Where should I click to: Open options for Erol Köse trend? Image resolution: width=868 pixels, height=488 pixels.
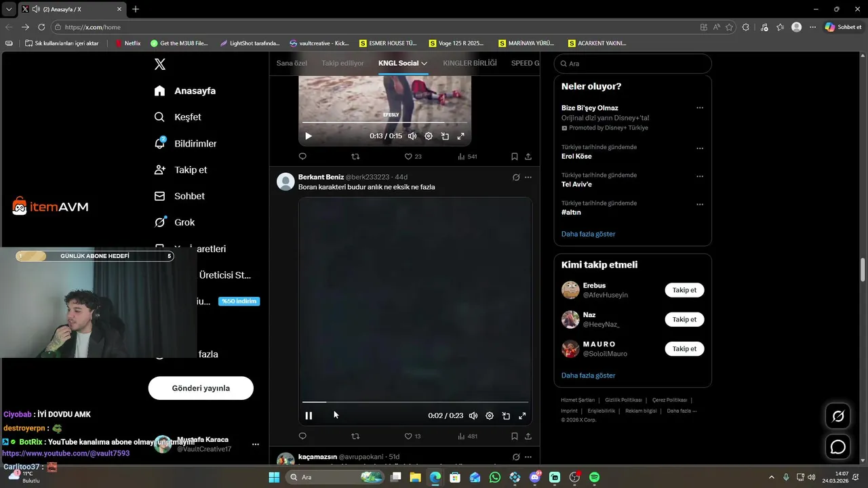pyautogui.click(x=700, y=148)
